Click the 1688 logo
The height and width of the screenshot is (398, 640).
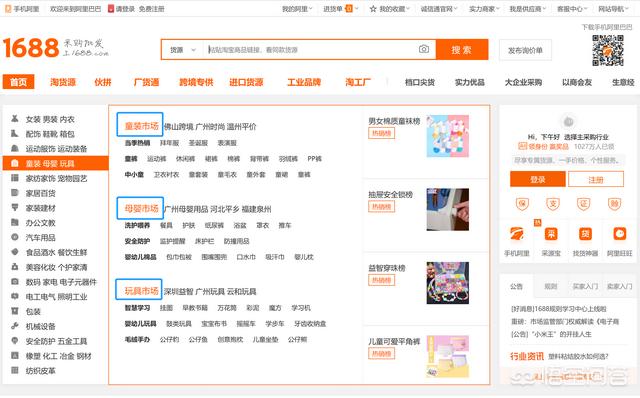click(x=31, y=48)
